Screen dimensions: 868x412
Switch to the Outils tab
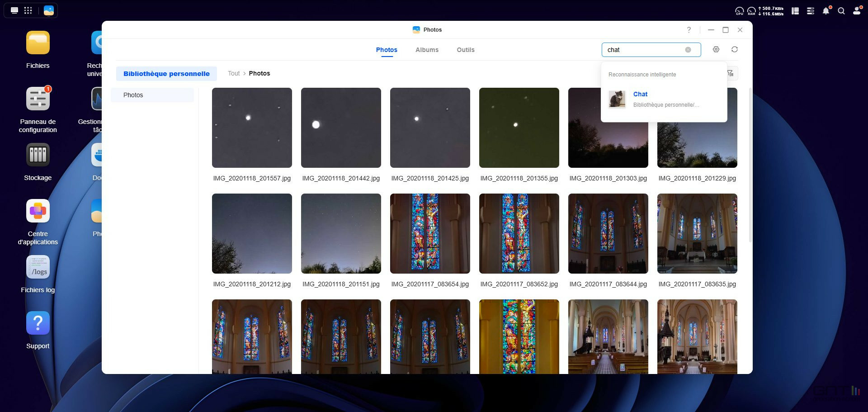click(x=465, y=50)
